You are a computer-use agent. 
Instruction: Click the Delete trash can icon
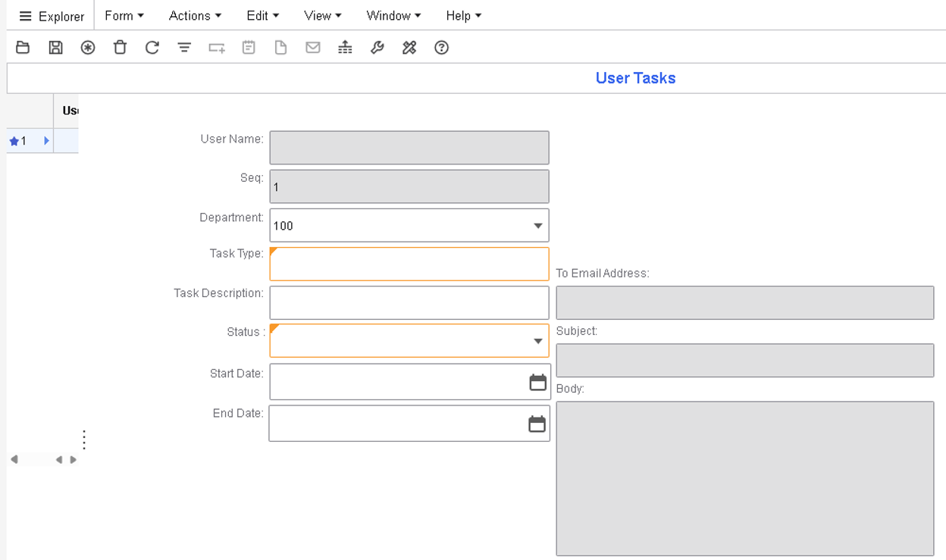click(x=120, y=48)
